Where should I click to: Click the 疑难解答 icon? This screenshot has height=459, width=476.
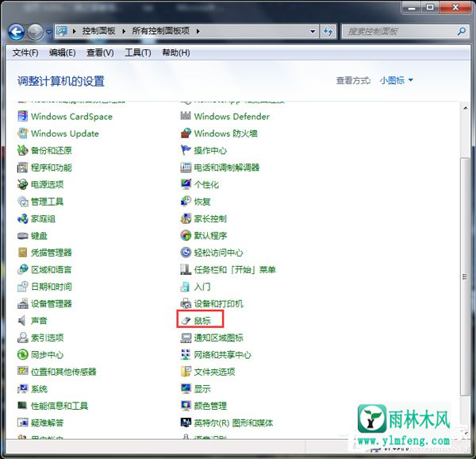22,422
